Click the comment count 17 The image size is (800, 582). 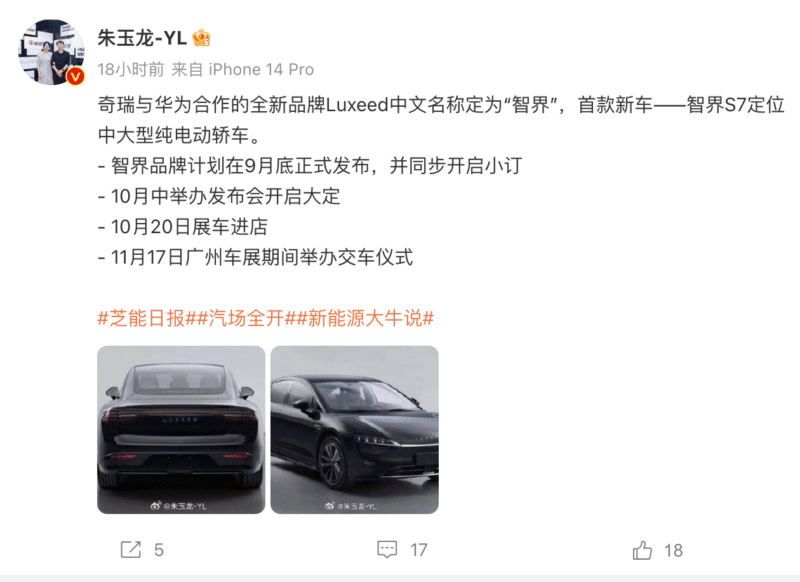point(419,550)
